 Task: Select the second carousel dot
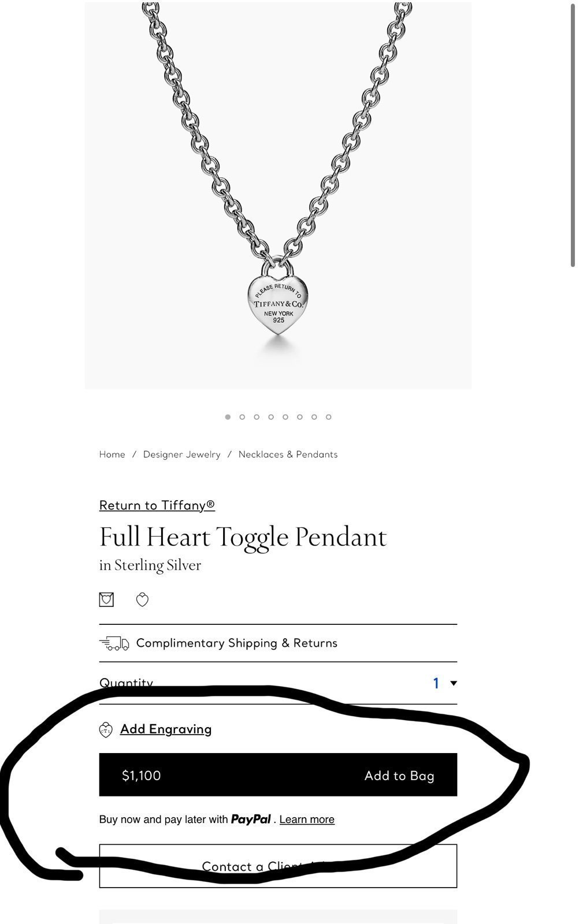[x=242, y=417]
